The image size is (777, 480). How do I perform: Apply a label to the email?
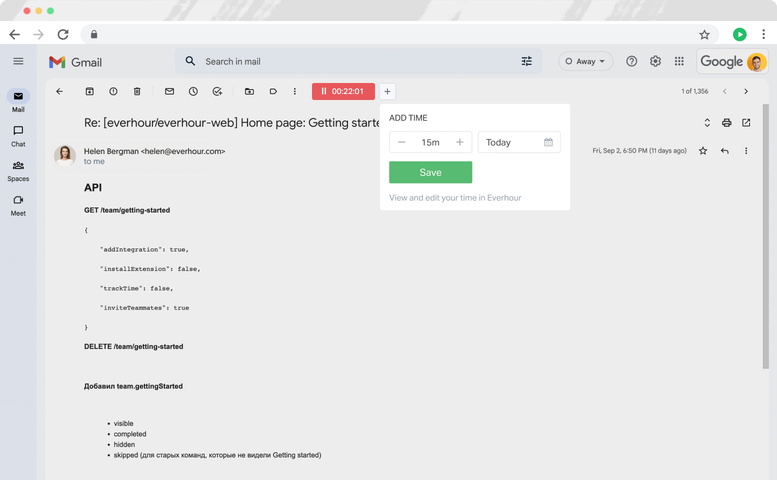273,91
